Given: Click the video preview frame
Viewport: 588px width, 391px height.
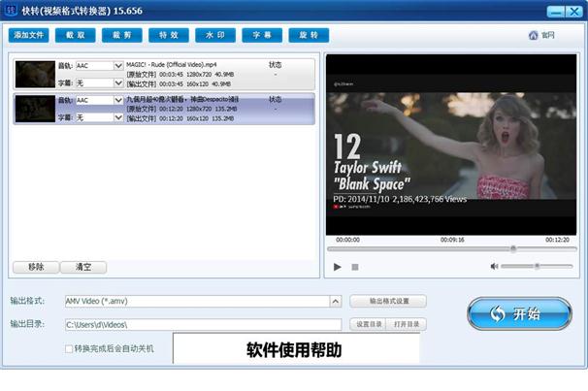Looking at the screenshot, I should click(x=451, y=146).
